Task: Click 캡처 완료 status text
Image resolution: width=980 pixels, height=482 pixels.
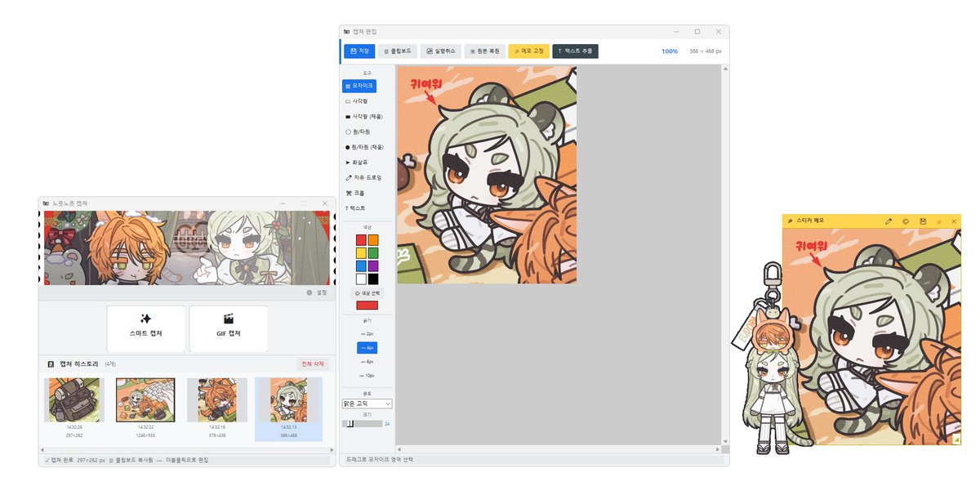Action: click(59, 460)
